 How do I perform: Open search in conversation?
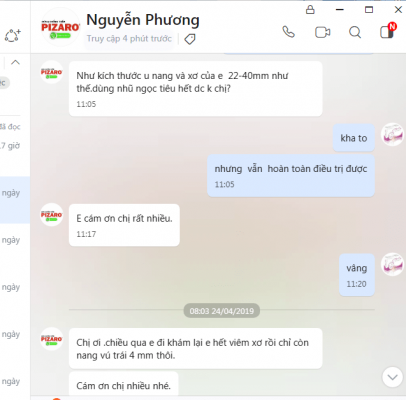[x=355, y=32]
